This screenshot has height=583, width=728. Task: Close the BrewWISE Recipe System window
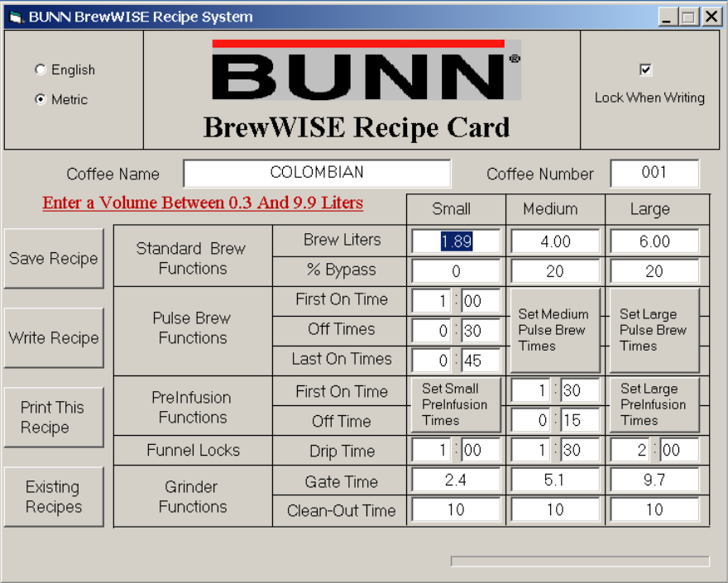pos(711,17)
